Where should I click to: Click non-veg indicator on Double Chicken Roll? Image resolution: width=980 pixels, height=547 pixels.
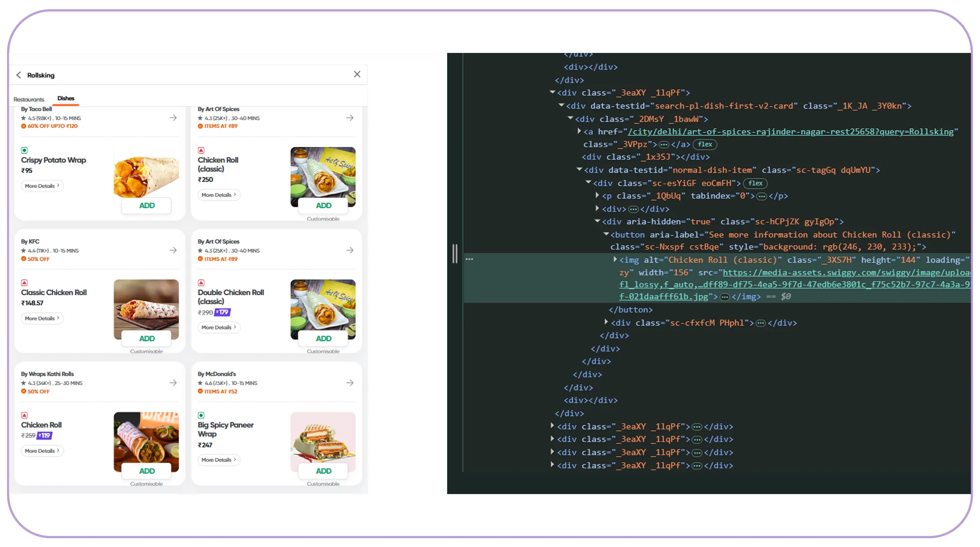(x=201, y=283)
